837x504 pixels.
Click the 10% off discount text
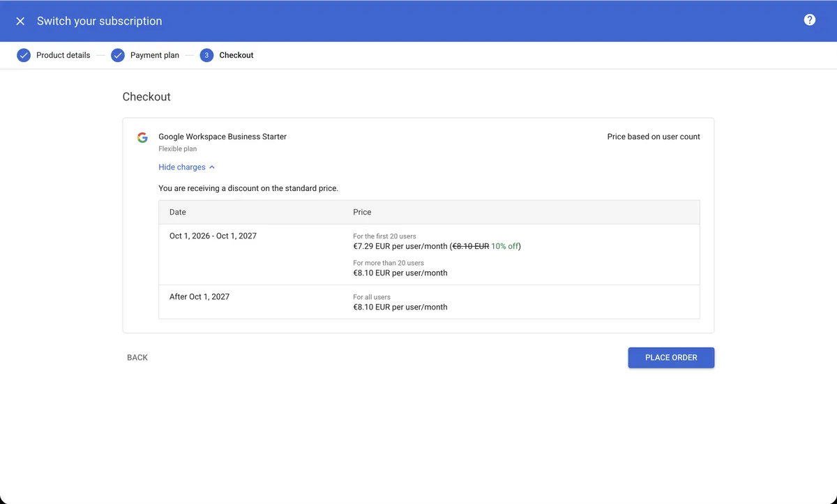[x=504, y=246]
